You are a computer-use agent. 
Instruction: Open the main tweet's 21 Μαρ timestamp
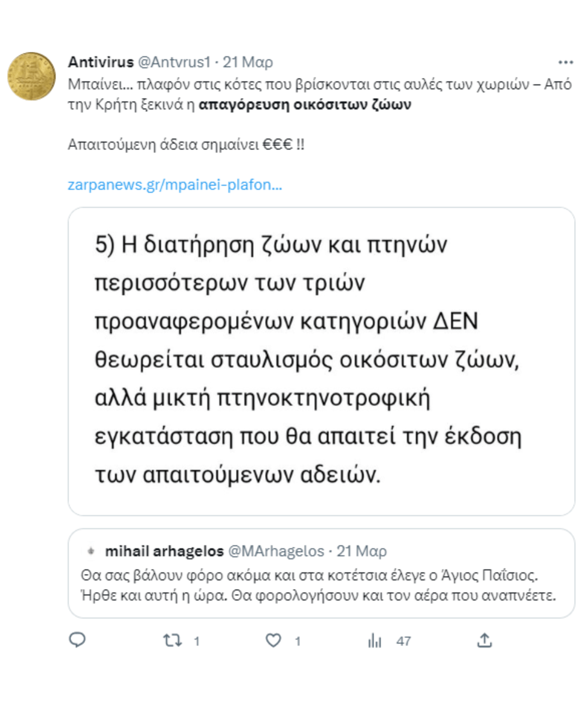[248, 62]
